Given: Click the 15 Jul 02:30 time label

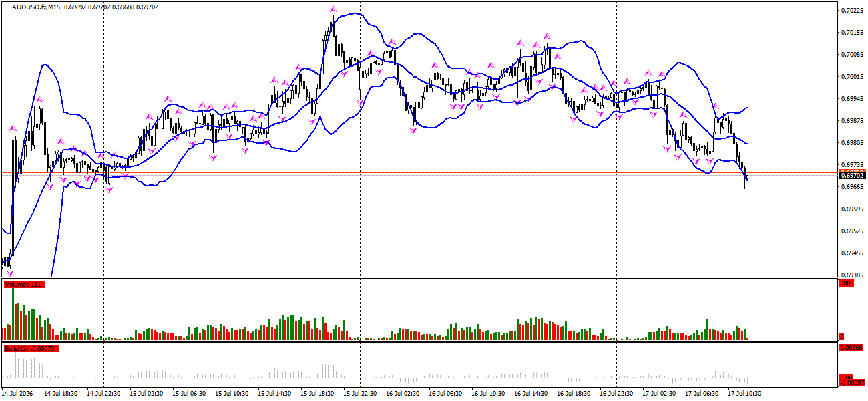Looking at the screenshot, I should (146, 394).
